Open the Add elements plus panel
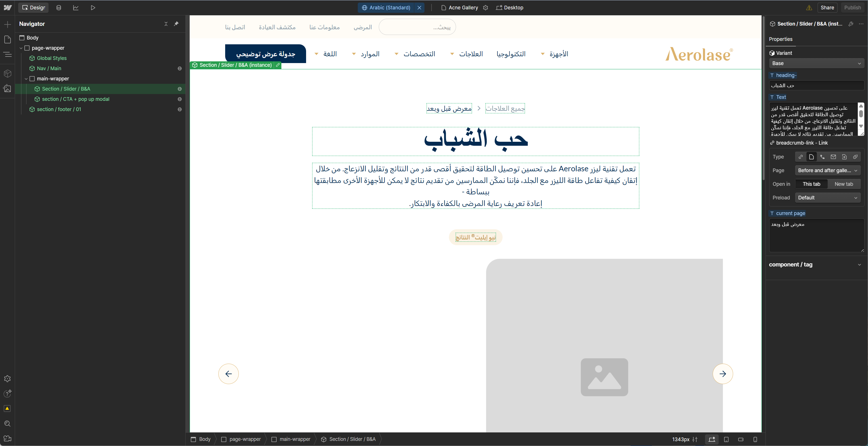The width and height of the screenshot is (868, 446). pos(7,24)
